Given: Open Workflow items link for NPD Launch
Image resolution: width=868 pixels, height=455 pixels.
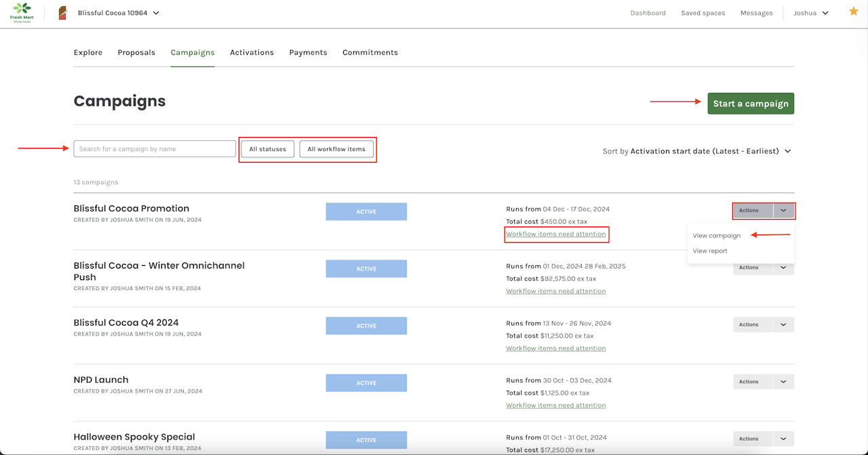Looking at the screenshot, I should [x=555, y=405].
